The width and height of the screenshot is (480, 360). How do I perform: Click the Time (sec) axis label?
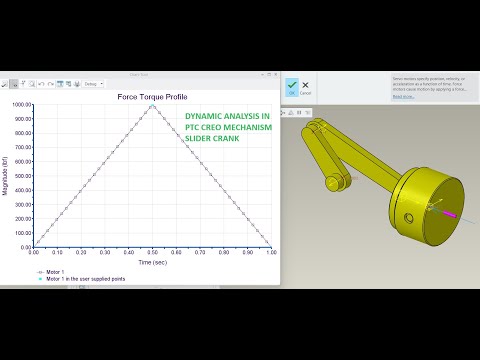(x=153, y=262)
